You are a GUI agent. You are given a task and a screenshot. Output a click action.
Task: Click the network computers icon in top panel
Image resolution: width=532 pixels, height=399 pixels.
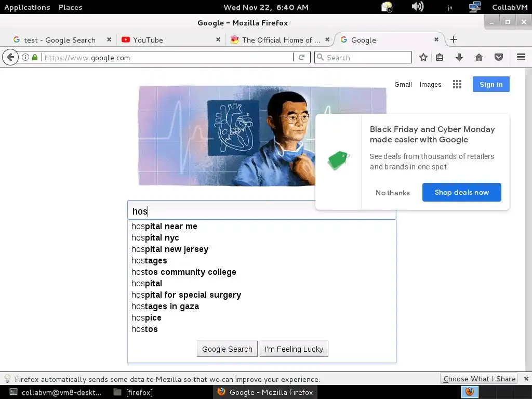coord(475,7)
